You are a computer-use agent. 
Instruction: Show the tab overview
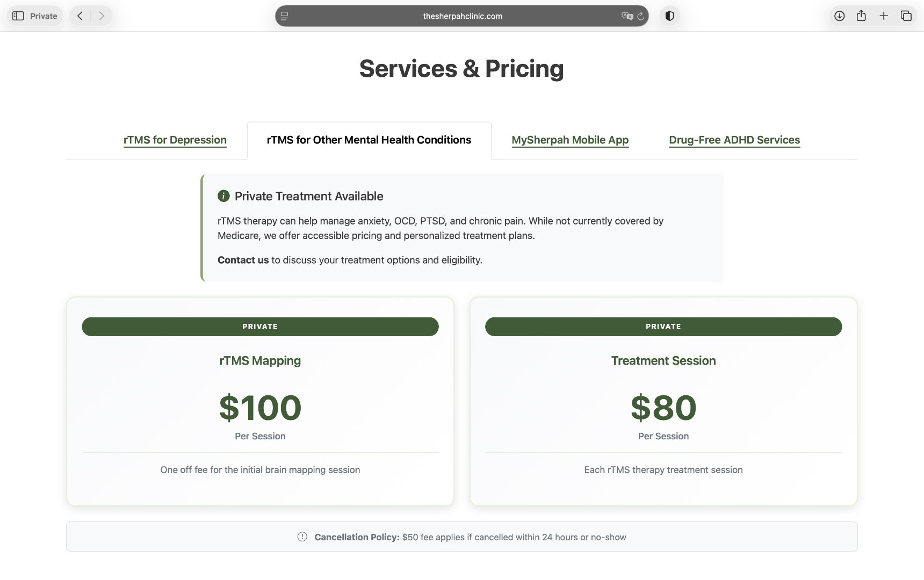click(x=906, y=16)
